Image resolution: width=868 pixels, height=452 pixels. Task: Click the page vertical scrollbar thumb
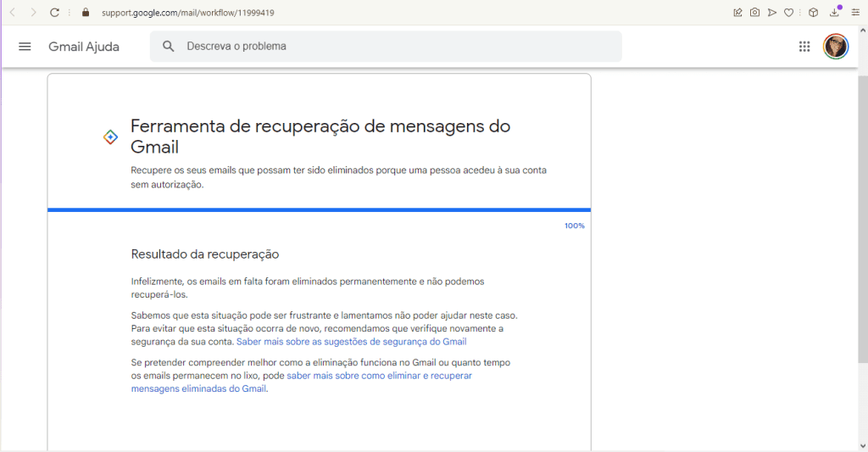point(862,220)
